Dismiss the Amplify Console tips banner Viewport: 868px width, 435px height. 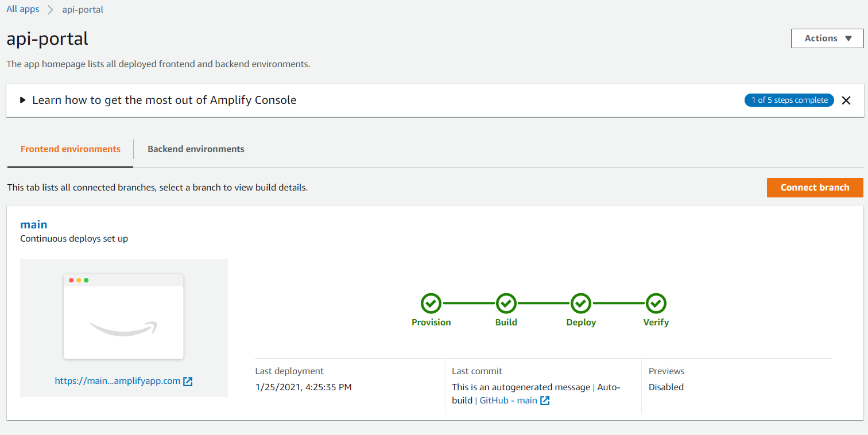click(846, 100)
